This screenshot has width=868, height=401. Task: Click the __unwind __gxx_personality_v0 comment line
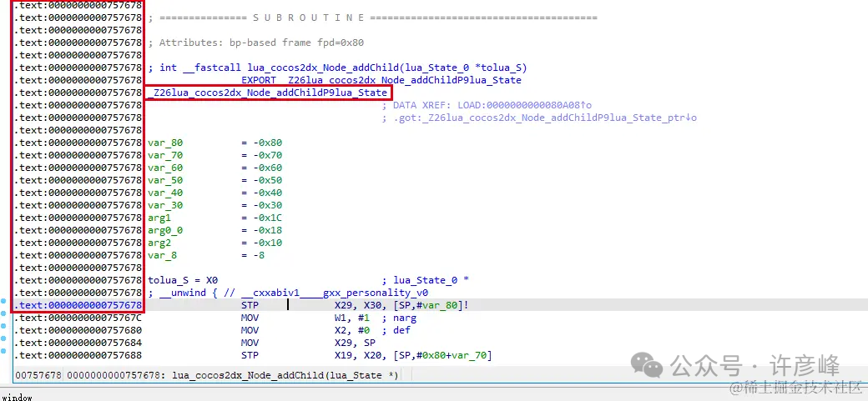coord(288,293)
